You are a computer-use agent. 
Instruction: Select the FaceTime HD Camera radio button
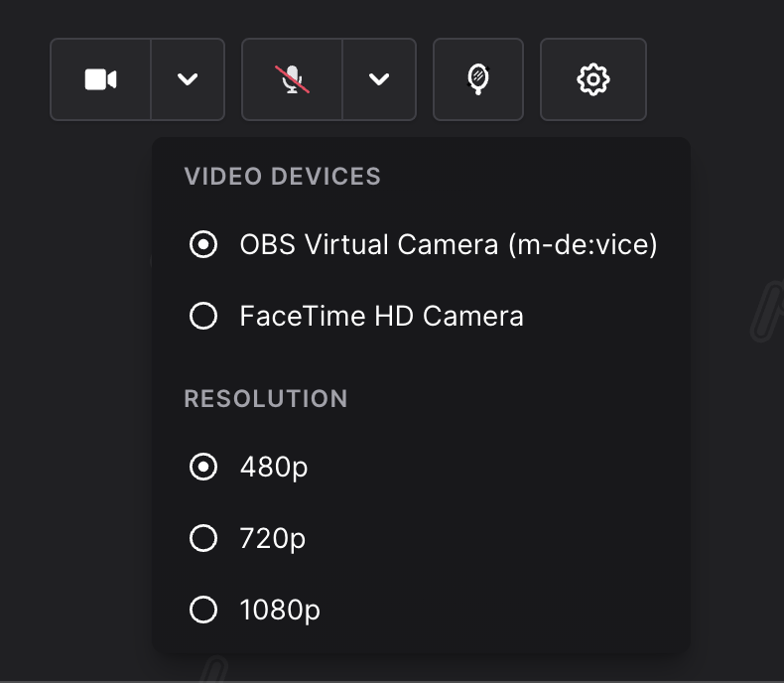[x=203, y=316]
